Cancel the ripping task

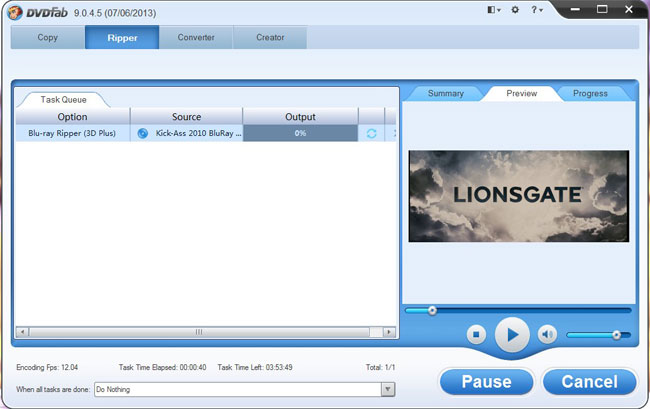589,382
